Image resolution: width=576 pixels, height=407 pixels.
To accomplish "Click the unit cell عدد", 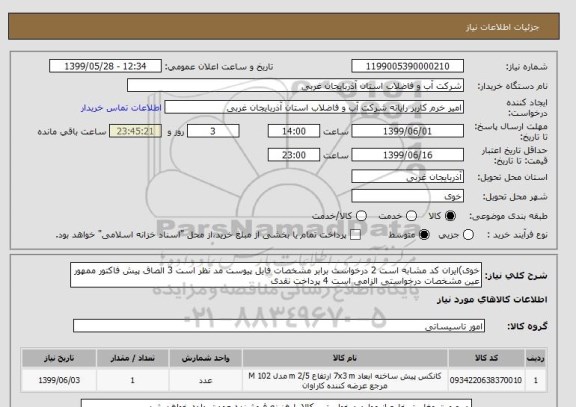I will (x=206, y=381).
